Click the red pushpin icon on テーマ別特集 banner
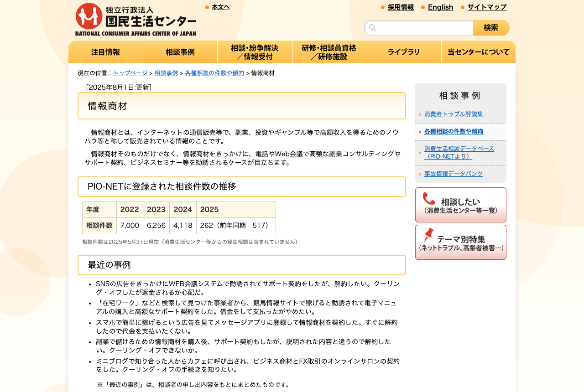The image size is (584, 392). [x=428, y=235]
